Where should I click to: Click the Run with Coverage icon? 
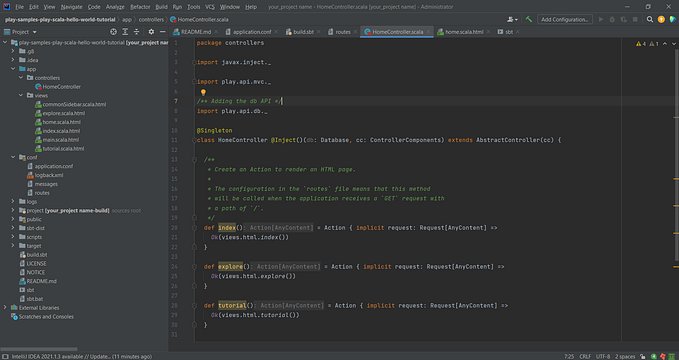coord(623,19)
